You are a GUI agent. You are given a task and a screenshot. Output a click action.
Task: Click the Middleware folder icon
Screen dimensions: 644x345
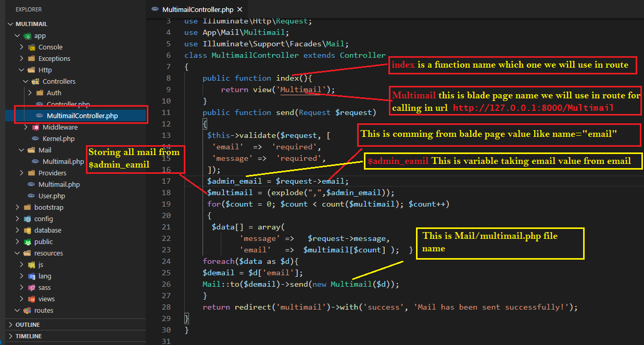click(35, 127)
